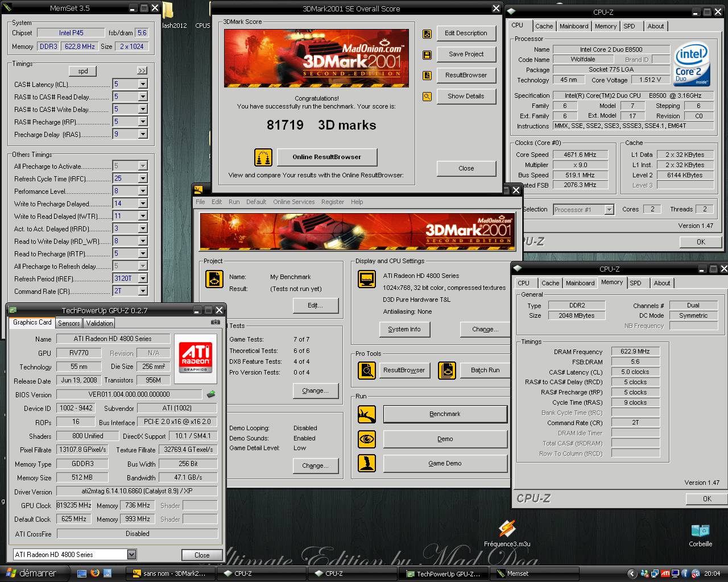Switch to the Validation tab in GPU-Z
Image resolution: width=728 pixels, height=582 pixels.
(x=100, y=323)
